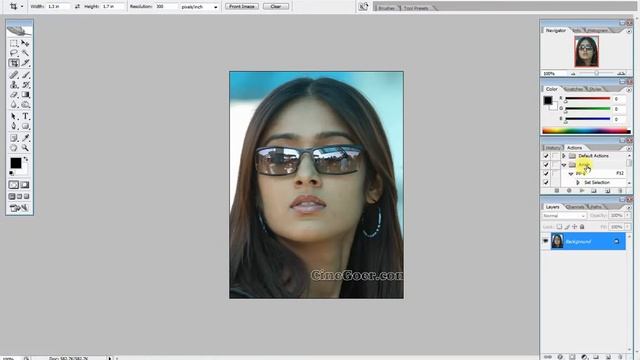Select the Slice tool
Screen dimensions: 640x360
(x=25, y=63)
